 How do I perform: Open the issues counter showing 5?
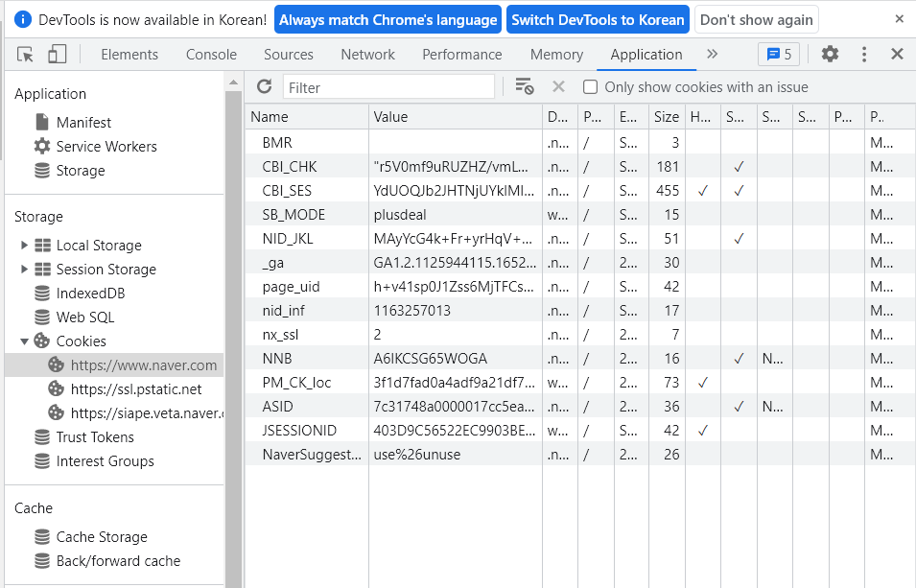pos(779,55)
